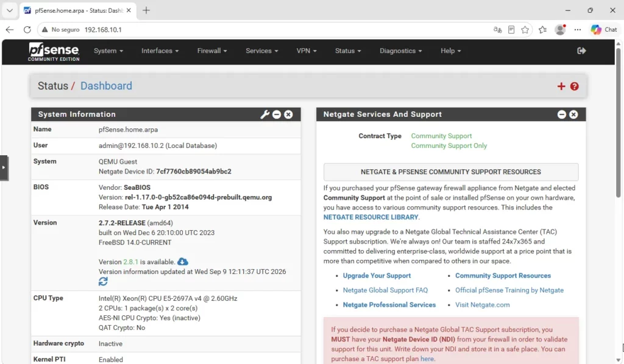Open immersive reader icon in address bar
This screenshot has width=624, height=364.
[511, 30]
